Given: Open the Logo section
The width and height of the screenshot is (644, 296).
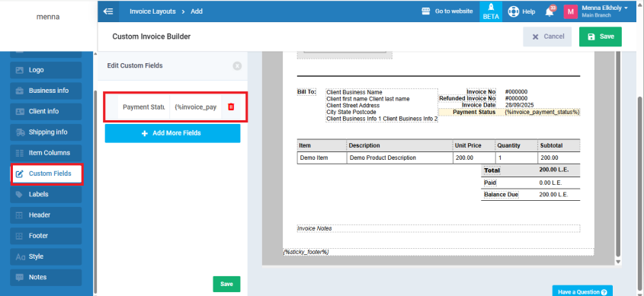Looking at the screenshot, I should pyautogui.click(x=46, y=70).
